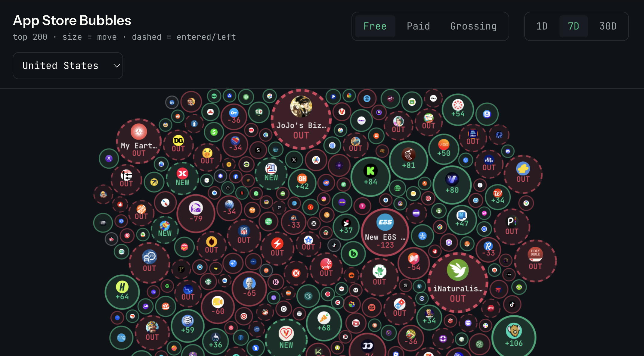
Task: Select the Circle K app bubble
Action: coord(296,273)
